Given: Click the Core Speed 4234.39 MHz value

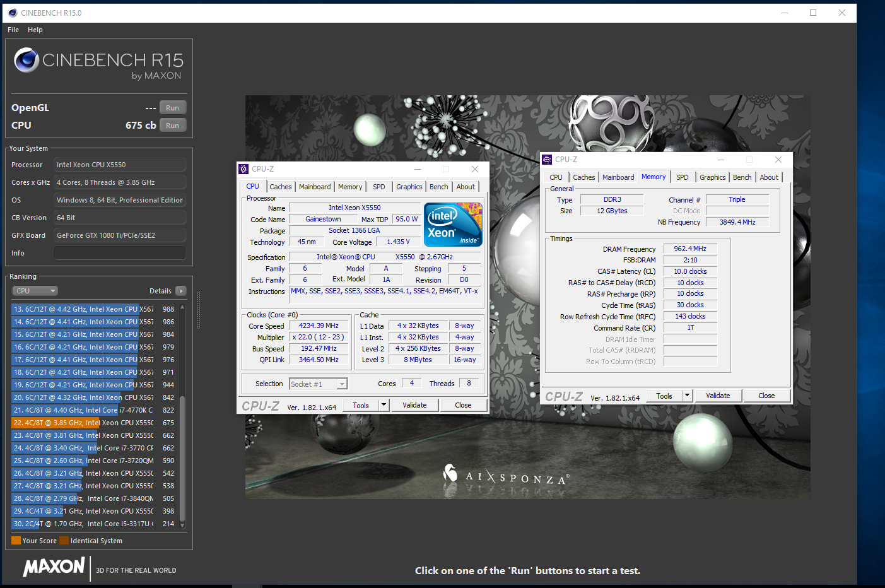Looking at the screenshot, I should 319,326.
